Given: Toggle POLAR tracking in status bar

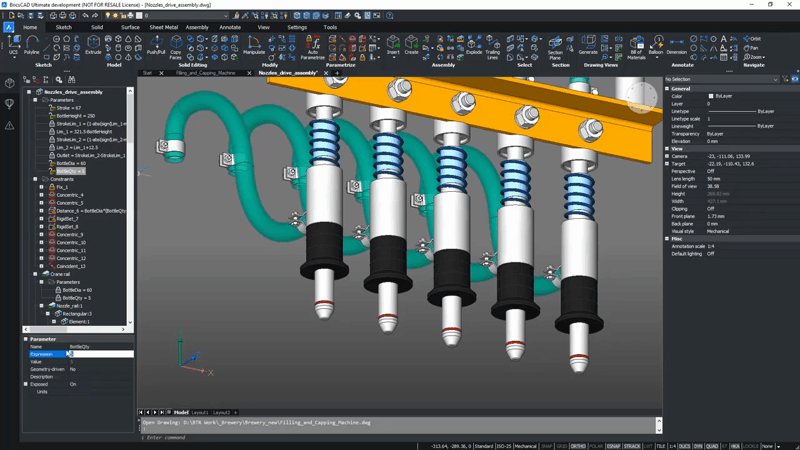Looking at the screenshot, I should coord(596,446).
